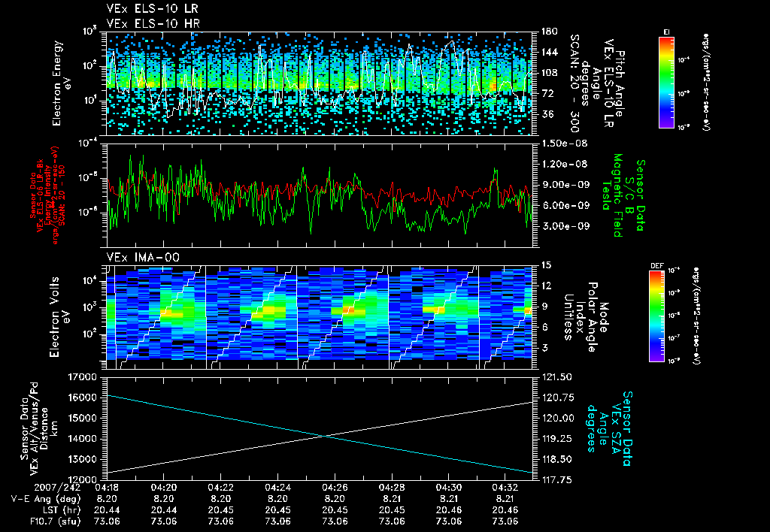Click the 'VEx ELS-10 LR' plot title
The image size is (770, 532).
click(152, 9)
